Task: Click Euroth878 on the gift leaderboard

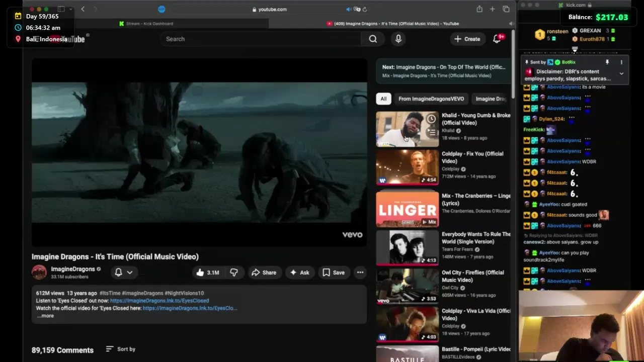Action: coord(592,39)
